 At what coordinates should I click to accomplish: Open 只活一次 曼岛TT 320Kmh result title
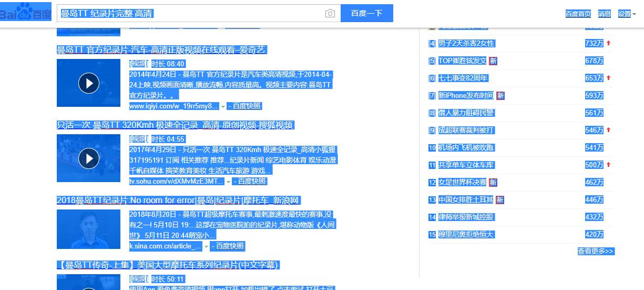(175, 125)
